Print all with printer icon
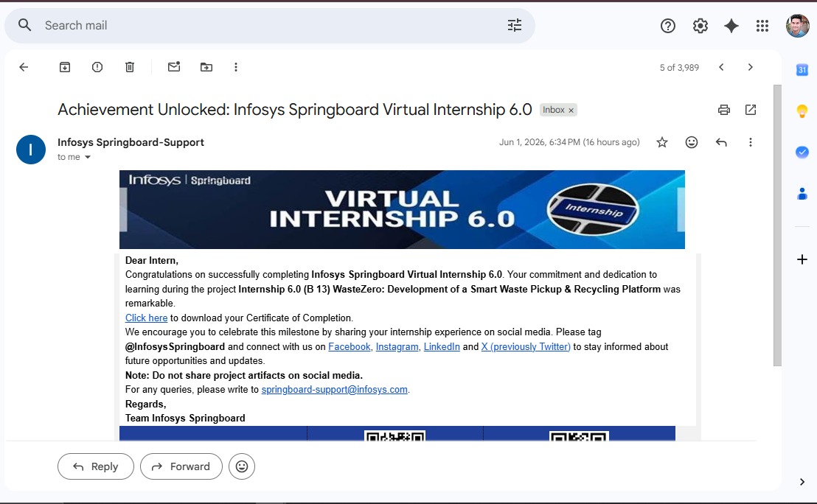Screen dimensions: 817x504 click(x=724, y=110)
